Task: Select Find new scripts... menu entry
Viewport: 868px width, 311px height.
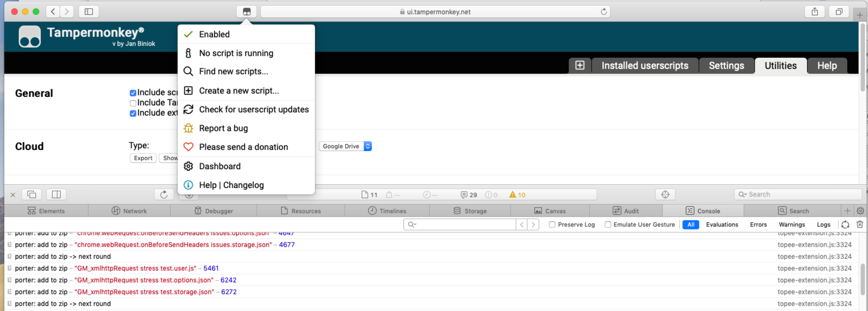Action: tap(246, 72)
